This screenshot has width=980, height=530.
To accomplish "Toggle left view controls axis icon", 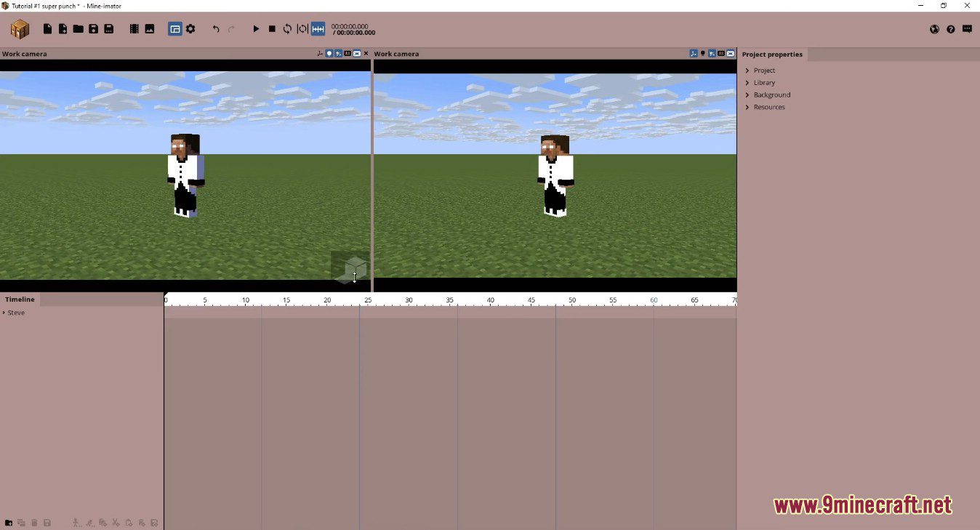I will point(320,54).
